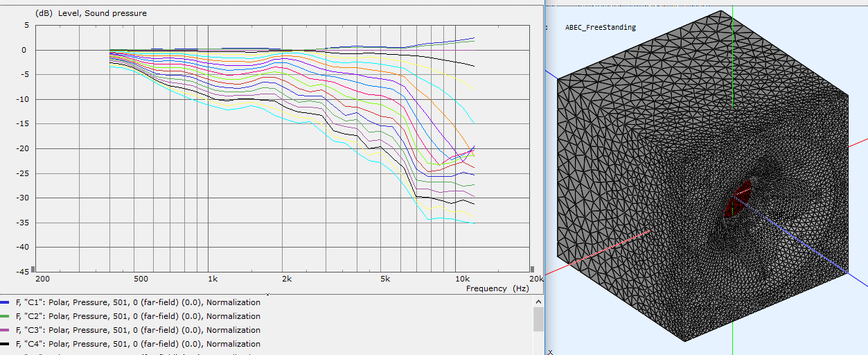Screen dimensions: 868x355
Task: Click the blue C1 curve color swatch
Action: pyautogui.click(x=5, y=303)
